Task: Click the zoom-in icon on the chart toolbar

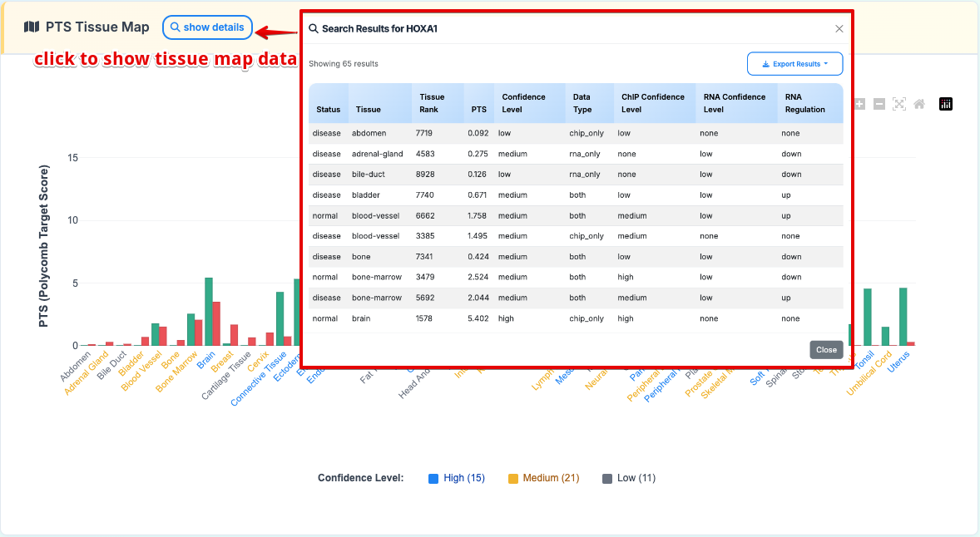Action: [859, 104]
